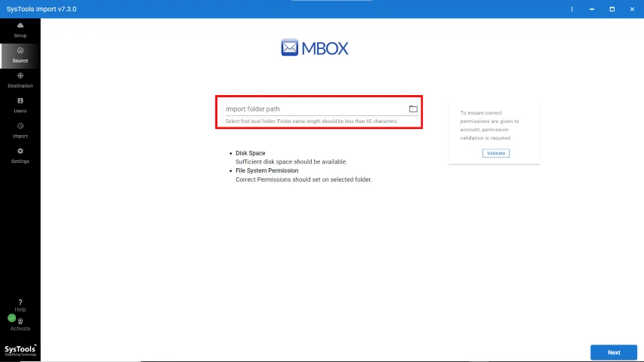The width and height of the screenshot is (644, 362).
Task: Open Settings from the sidebar
Action: (x=20, y=156)
